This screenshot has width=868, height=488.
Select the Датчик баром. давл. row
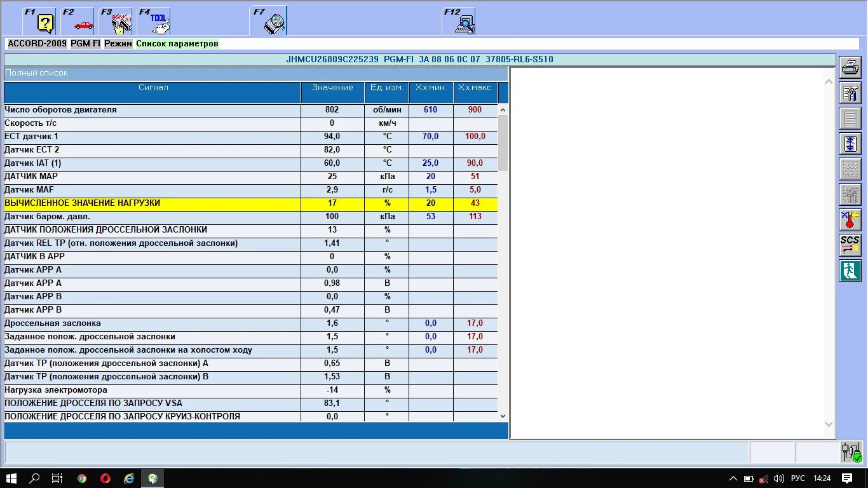pos(251,217)
